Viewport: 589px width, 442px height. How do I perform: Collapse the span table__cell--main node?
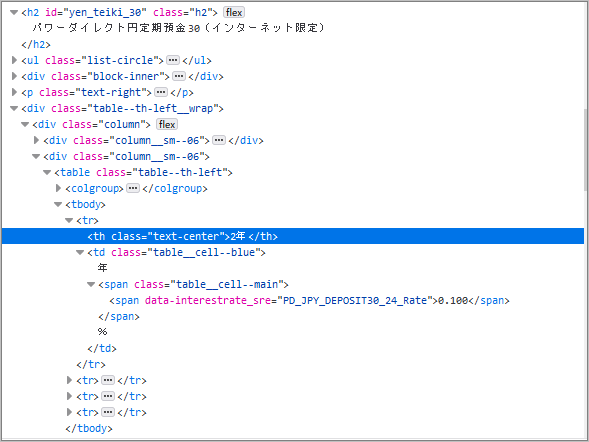(x=91, y=284)
